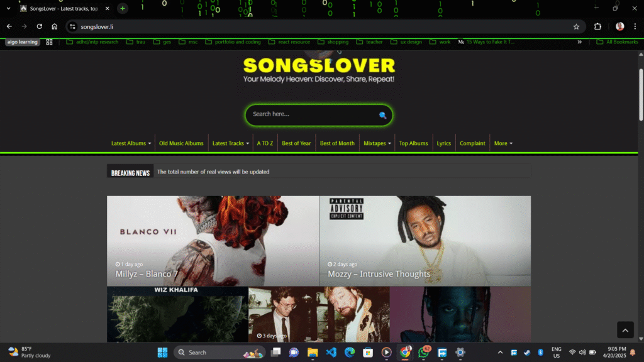
Task: Open a new browser tab
Action: coord(123,8)
